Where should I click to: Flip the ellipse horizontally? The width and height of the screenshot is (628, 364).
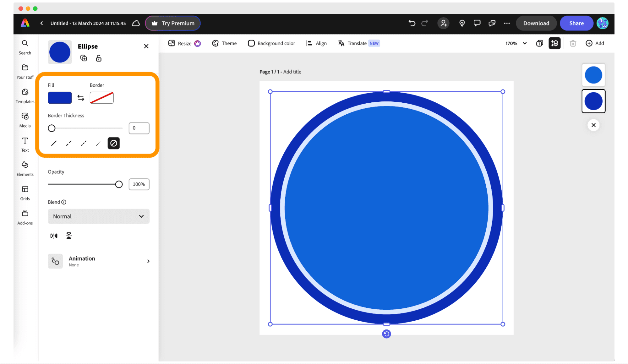54,236
